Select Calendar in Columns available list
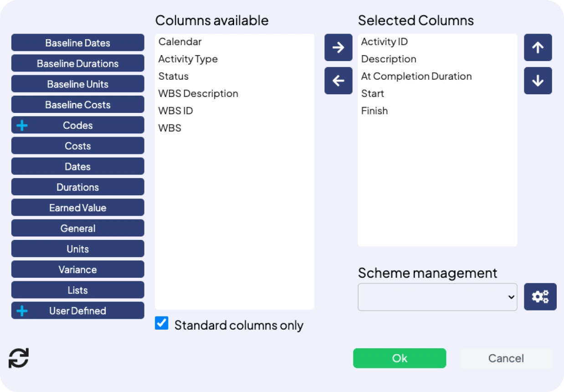The image size is (564, 392). click(180, 41)
